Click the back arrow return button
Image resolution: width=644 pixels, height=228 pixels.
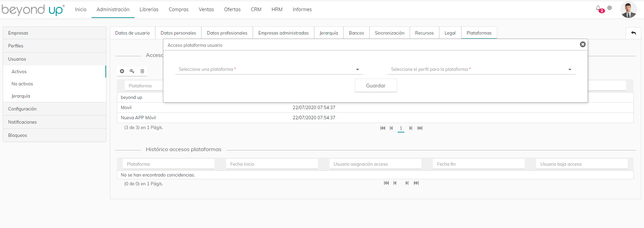tap(633, 33)
